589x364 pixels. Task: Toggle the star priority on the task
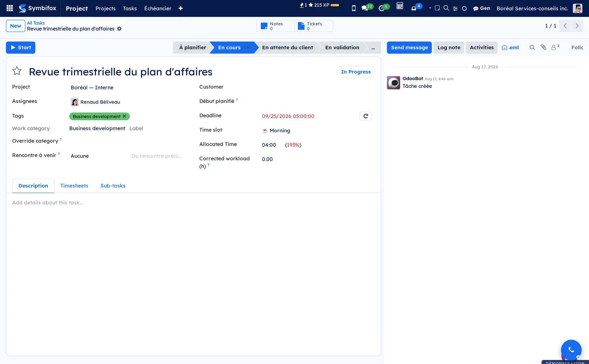(17, 71)
